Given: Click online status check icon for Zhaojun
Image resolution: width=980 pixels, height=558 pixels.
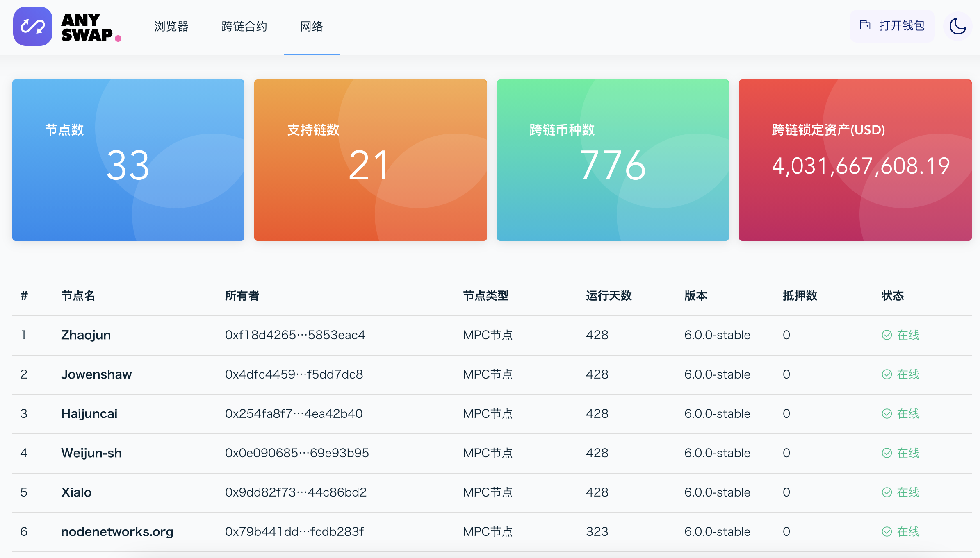Looking at the screenshot, I should (x=887, y=335).
